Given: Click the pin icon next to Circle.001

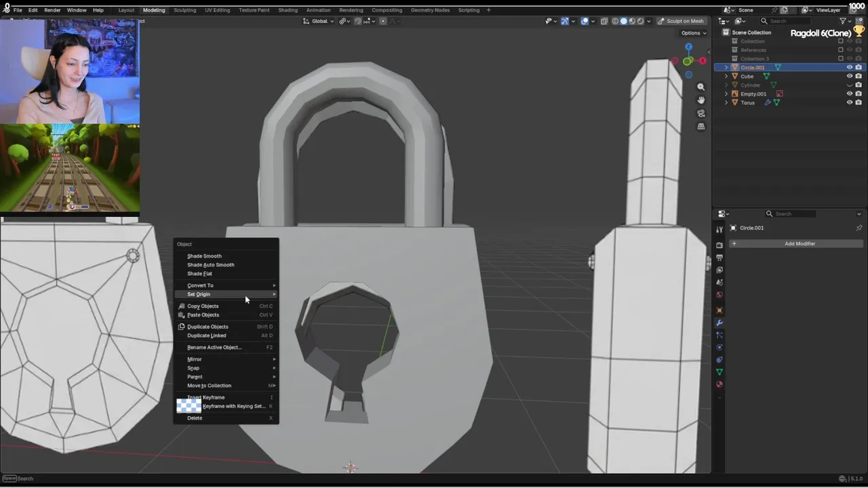Looking at the screenshot, I should click(x=859, y=228).
